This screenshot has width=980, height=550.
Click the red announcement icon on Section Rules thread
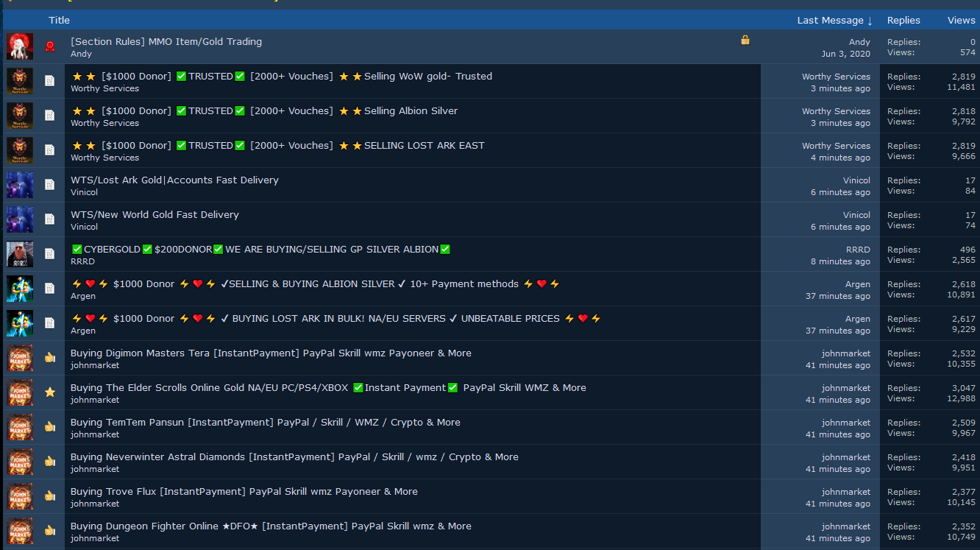coord(50,46)
